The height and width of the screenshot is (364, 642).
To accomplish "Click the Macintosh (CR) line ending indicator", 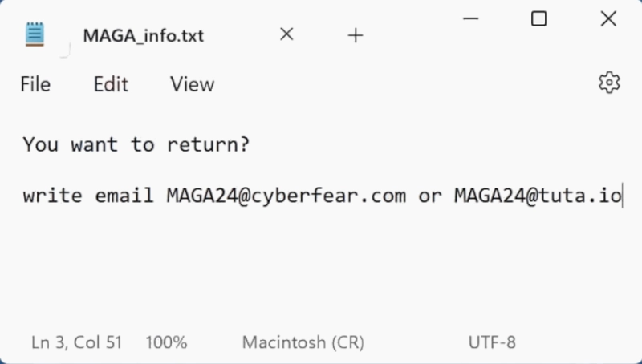I will click(303, 342).
